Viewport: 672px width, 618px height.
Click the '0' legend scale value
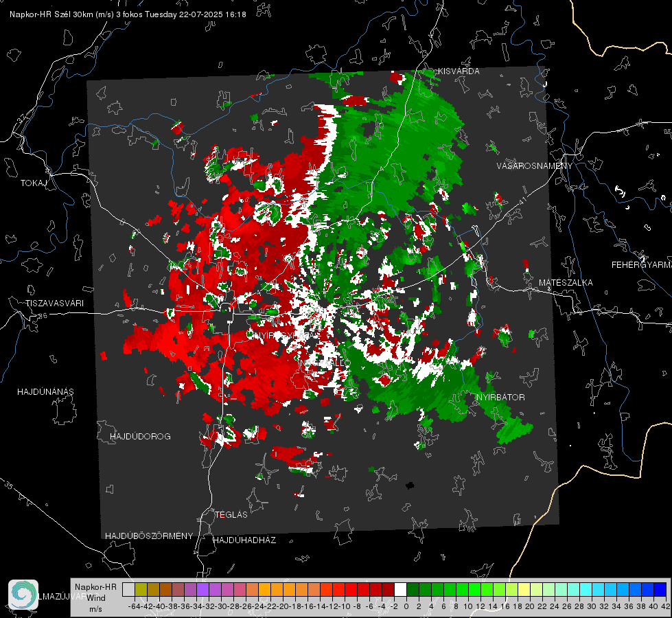(406, 606)
